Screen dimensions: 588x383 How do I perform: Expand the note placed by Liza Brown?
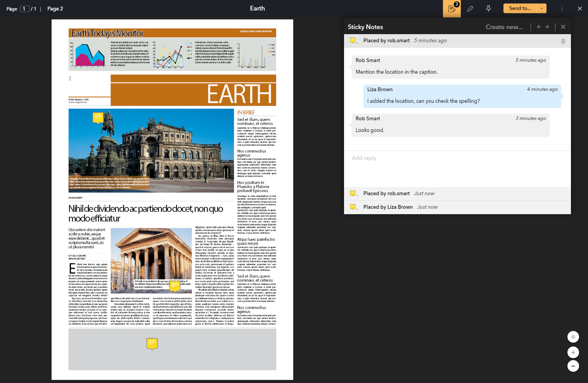click(x=354, y=207)
